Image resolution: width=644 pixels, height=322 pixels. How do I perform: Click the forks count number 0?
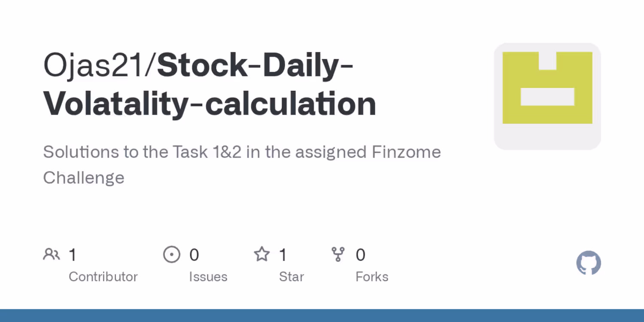point(360,255)
